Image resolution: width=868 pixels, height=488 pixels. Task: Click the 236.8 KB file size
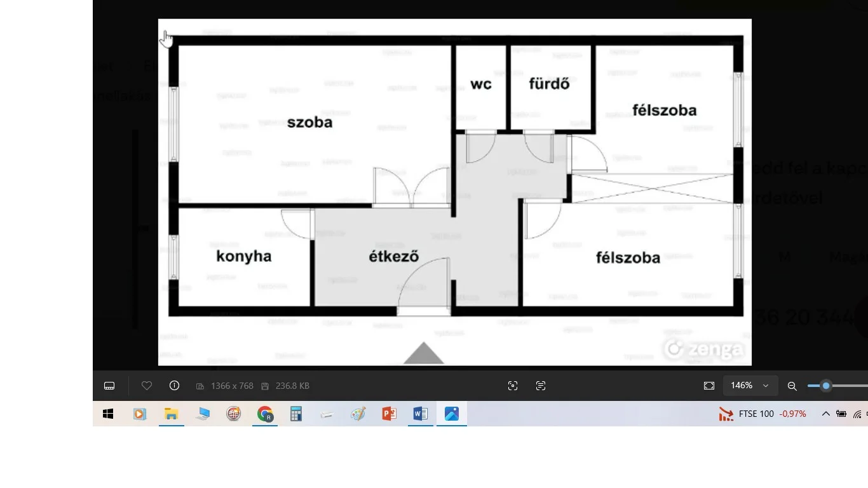click(x=292, y=386)
